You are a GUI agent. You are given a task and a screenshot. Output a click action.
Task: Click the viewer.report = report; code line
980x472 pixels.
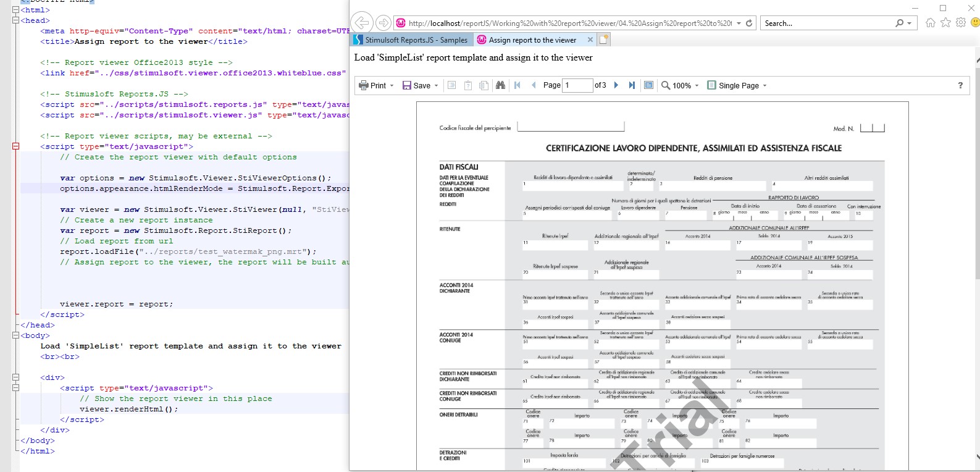(x=116, y=304)
